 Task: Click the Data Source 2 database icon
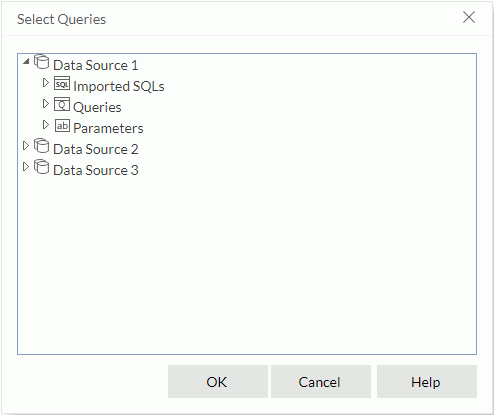coord(42,146)
